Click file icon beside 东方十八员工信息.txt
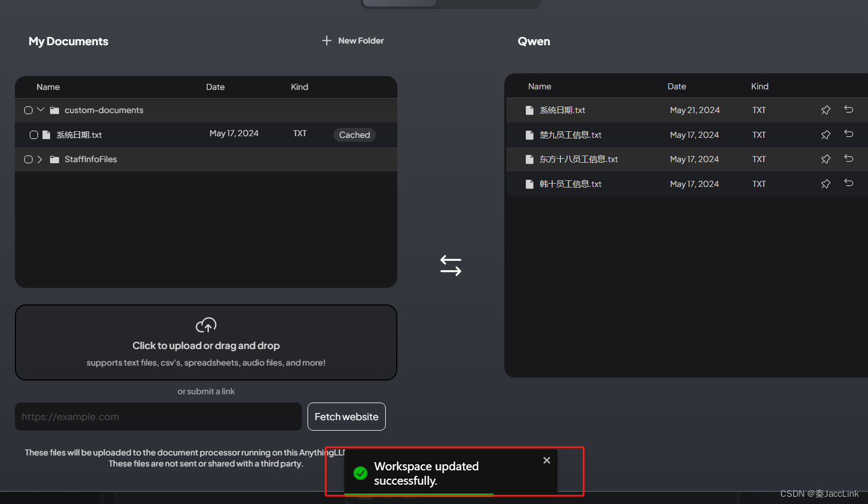Image resolution: width=868 pixels, height=504 pixels. [x=530, y=159]
